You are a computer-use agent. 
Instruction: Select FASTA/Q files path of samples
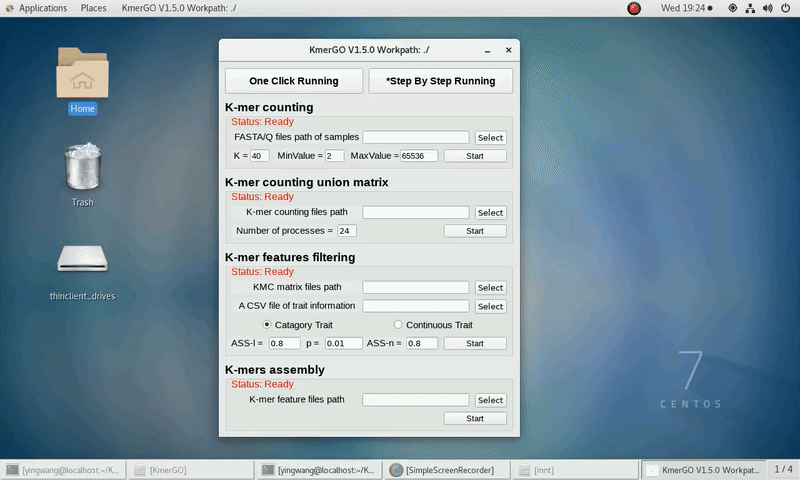pos(490,138)
